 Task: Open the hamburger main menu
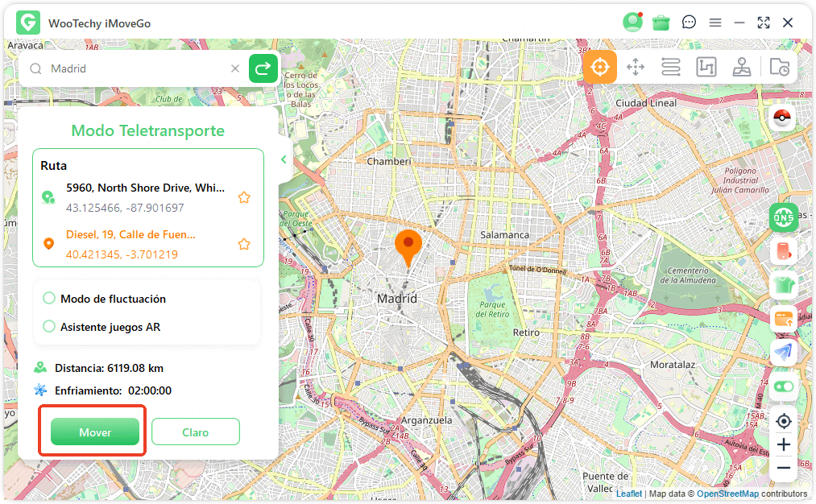715,23
